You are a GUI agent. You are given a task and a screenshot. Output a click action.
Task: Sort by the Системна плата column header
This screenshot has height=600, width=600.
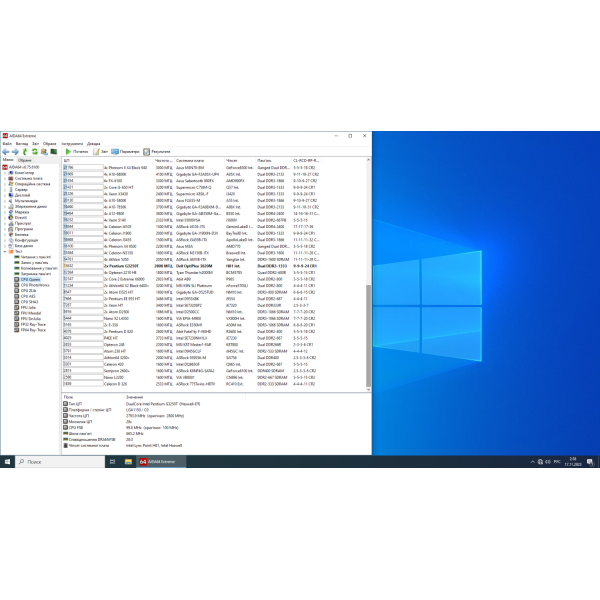click(199, 160)
